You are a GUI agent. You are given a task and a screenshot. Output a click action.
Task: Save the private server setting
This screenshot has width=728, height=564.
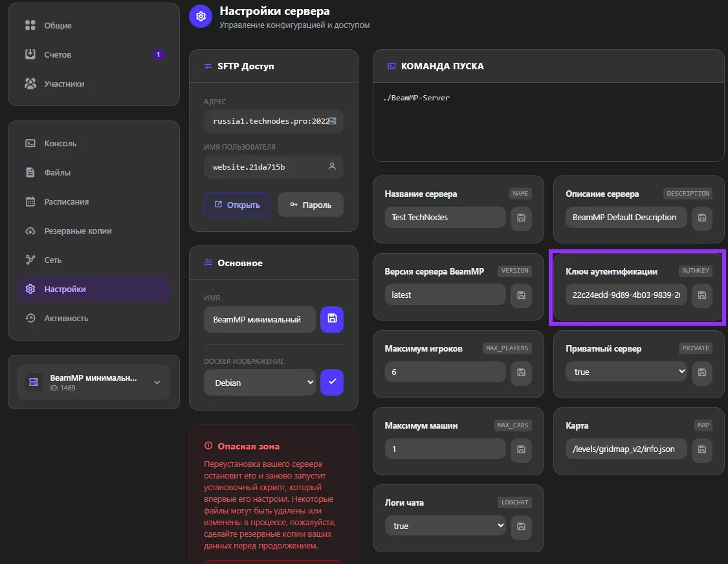point(701,372)
